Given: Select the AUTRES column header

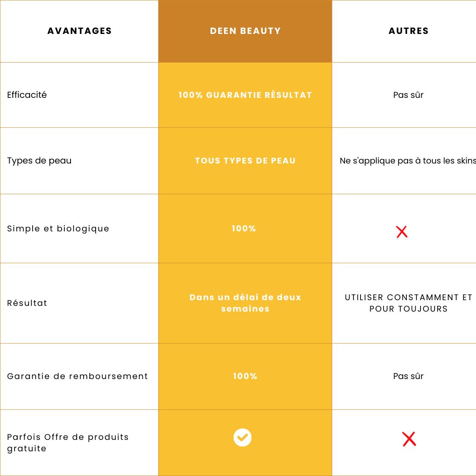Looking at the screenshot, I should click(x=409, y=31).
